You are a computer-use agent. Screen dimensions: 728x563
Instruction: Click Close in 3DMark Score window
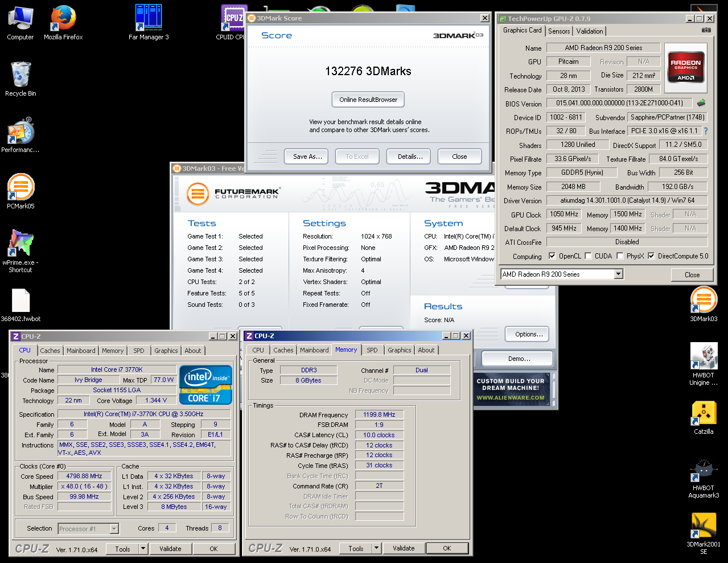pyautogui.click(x=460, y=157)
